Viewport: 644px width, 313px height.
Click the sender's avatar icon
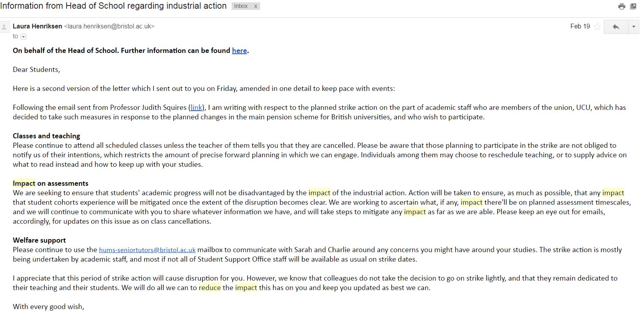click(4, 27)
